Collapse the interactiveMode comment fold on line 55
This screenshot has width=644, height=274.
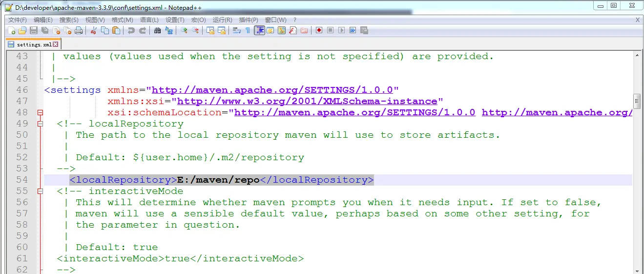point(41,191)
